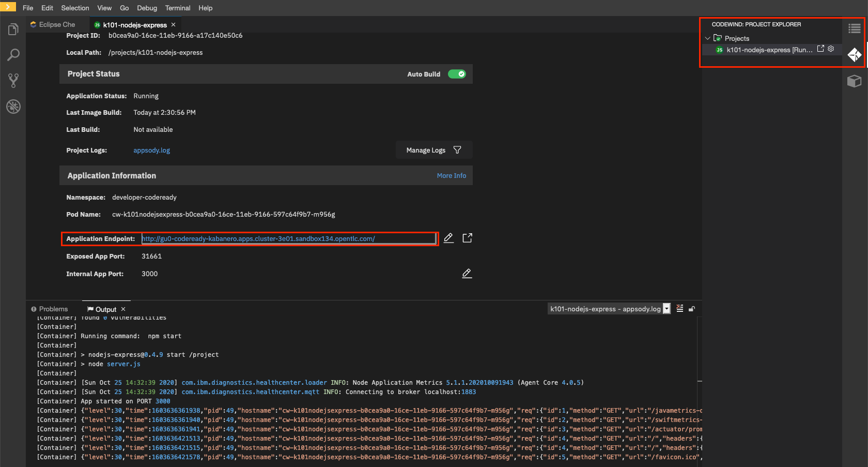
Task: Open the Application Endpoint externally
Action: pyautogui.click(x=467, y=238)
